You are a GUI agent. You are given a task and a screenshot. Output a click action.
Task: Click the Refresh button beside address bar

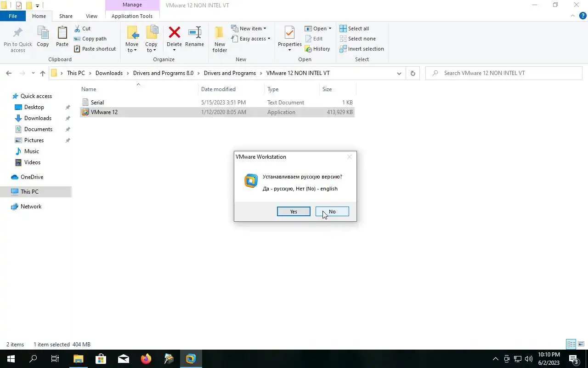(x=413, y=73)
